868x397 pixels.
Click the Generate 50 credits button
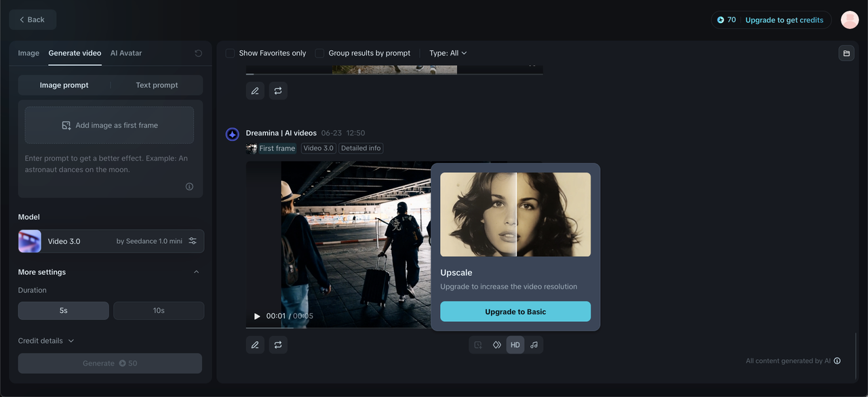coord(110,363)
